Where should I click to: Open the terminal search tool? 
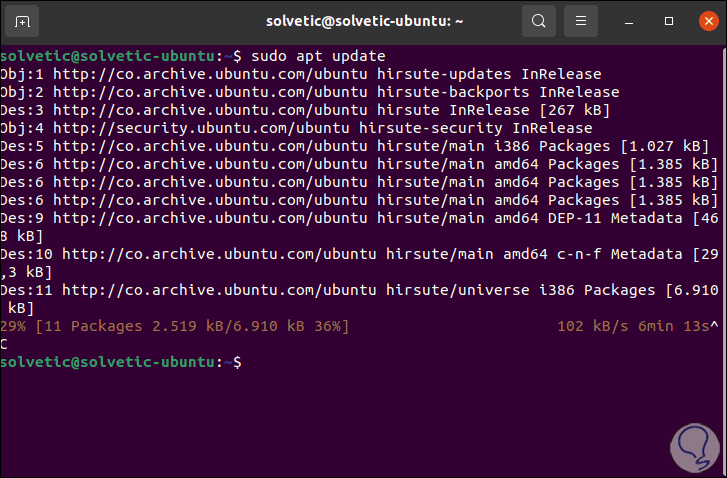(539, 21)
